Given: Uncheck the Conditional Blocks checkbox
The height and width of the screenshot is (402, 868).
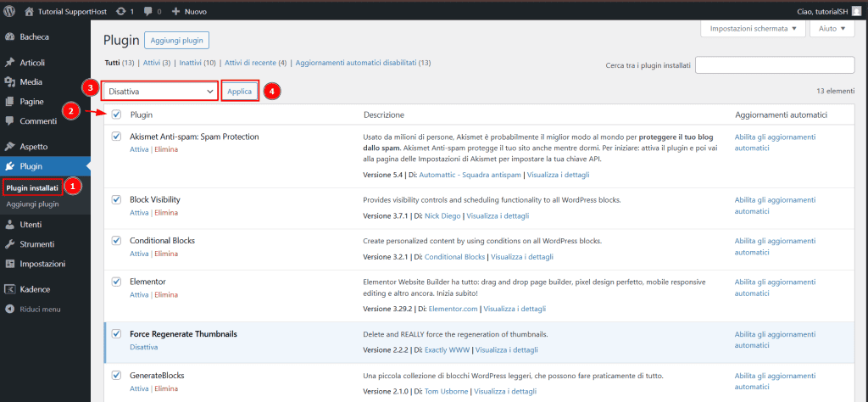Looking at the screenshot, I should click(x=116, y=240).
